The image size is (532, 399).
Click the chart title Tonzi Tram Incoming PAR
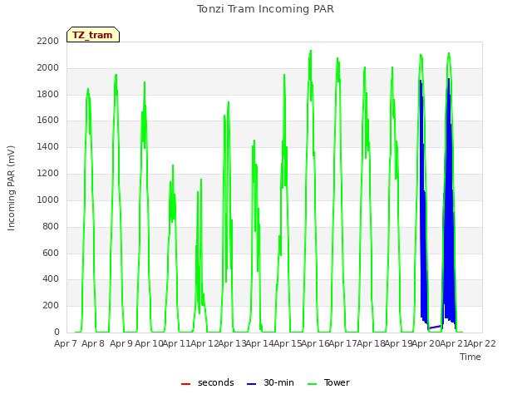click(x=265, y=9)
